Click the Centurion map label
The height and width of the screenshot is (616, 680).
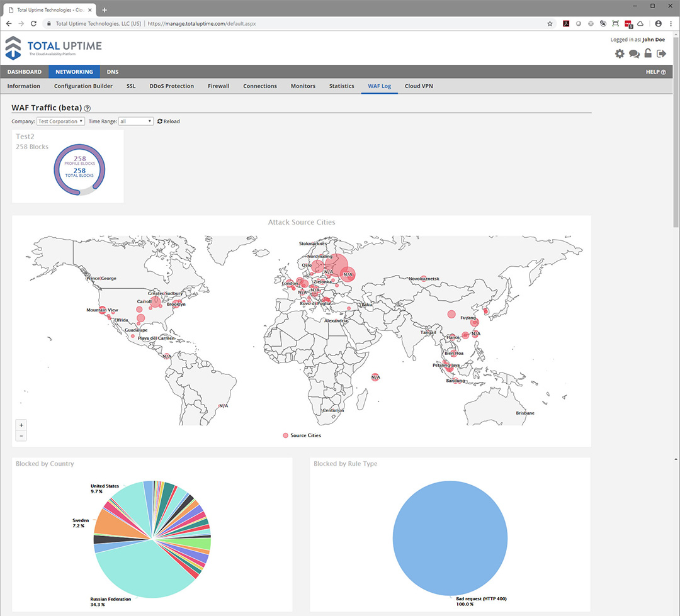333,410
